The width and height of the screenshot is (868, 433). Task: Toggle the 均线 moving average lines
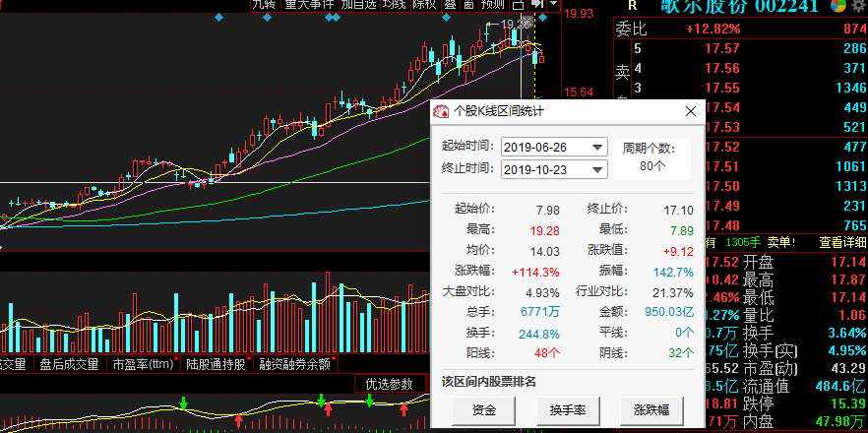[x=395, y=5]
